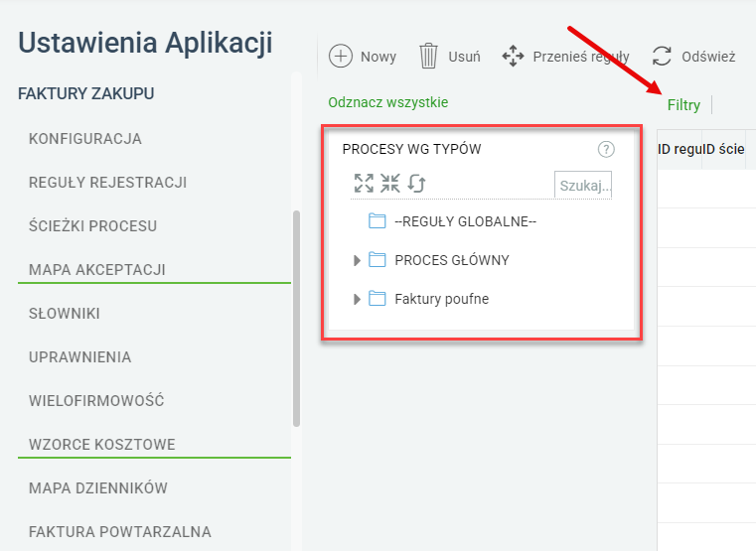
Task: Click the Faktury poufne folder icon
Action: [x=378, y=299]
